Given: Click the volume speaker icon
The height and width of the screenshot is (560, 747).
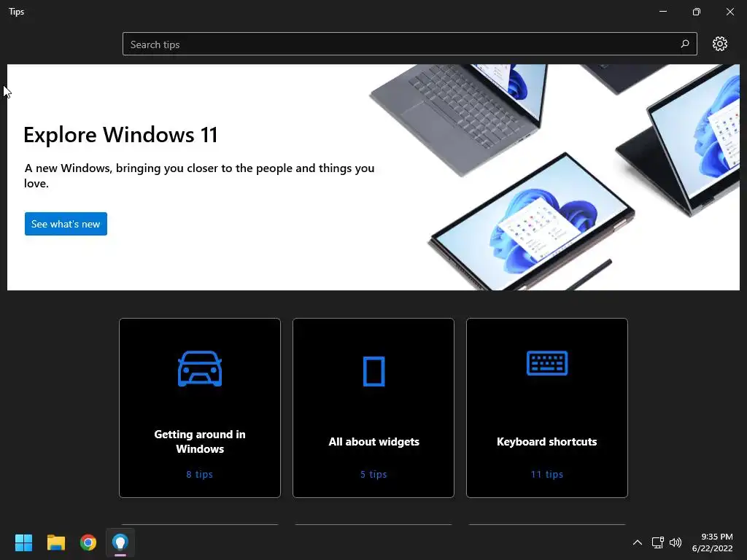Looking at the screenshot, I should (676, 542).
